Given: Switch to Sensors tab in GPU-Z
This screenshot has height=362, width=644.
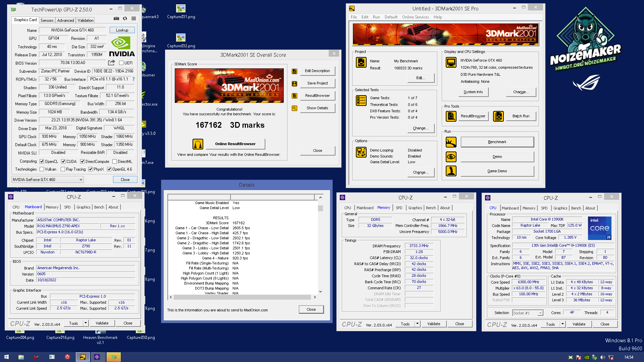Looking at the screenshot, I should [47, 20].
